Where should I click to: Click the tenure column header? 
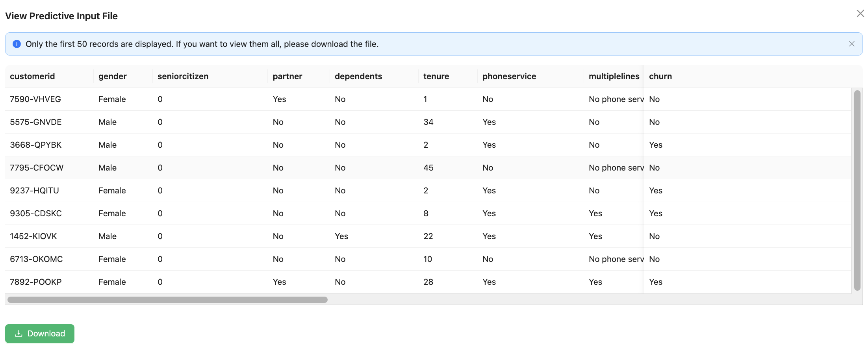pos(436,76)
